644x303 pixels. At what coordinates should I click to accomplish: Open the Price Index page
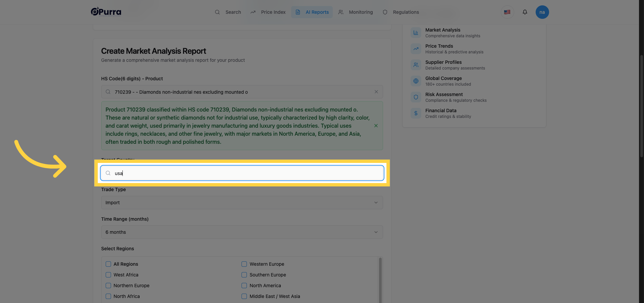[x=268, y=12]
